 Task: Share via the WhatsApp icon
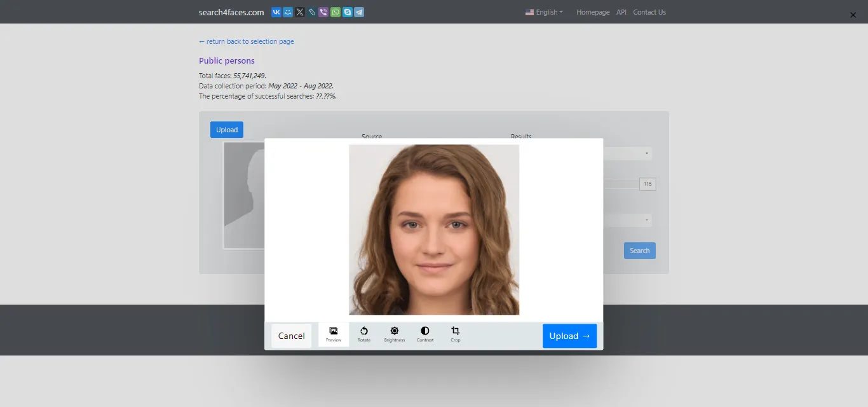[x=336, y=12]
